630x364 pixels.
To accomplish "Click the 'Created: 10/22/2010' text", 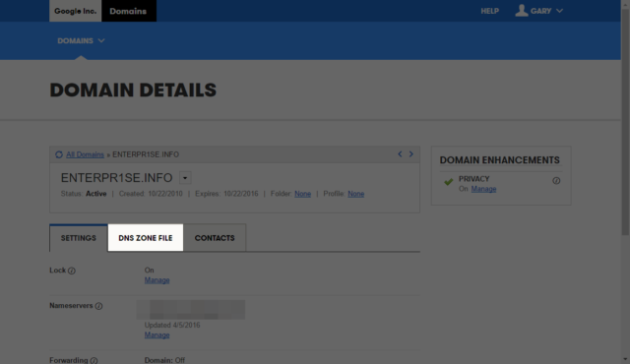I will 151,194.
